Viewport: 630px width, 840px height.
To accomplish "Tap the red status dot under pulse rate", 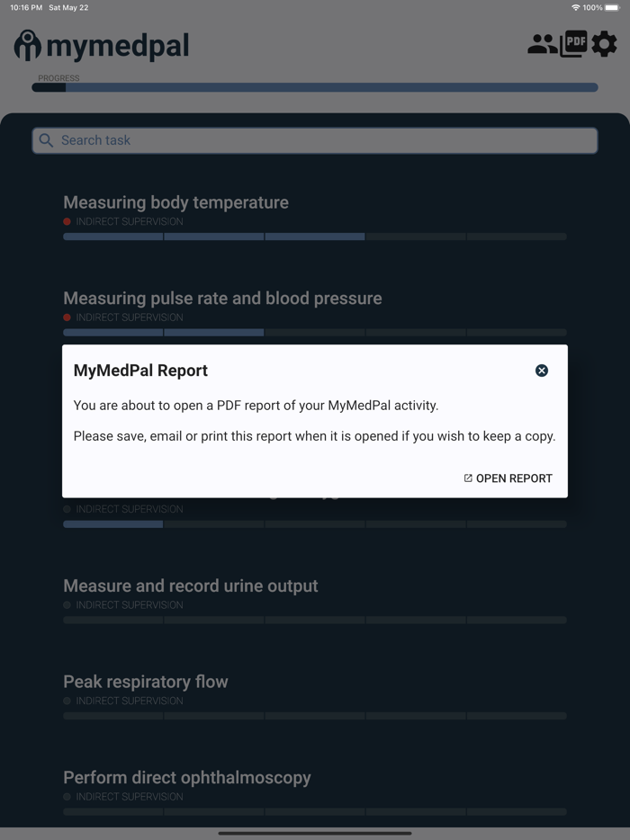I will [67, 317].
